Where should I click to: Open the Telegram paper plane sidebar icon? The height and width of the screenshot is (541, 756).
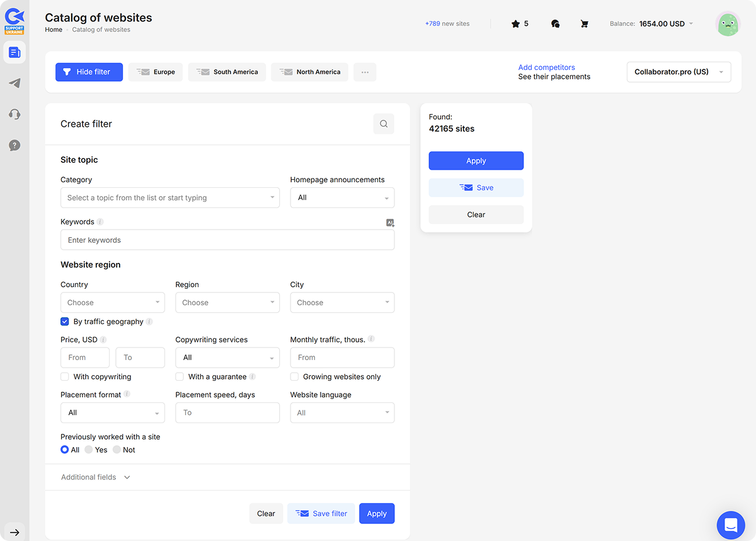(14, 83)
